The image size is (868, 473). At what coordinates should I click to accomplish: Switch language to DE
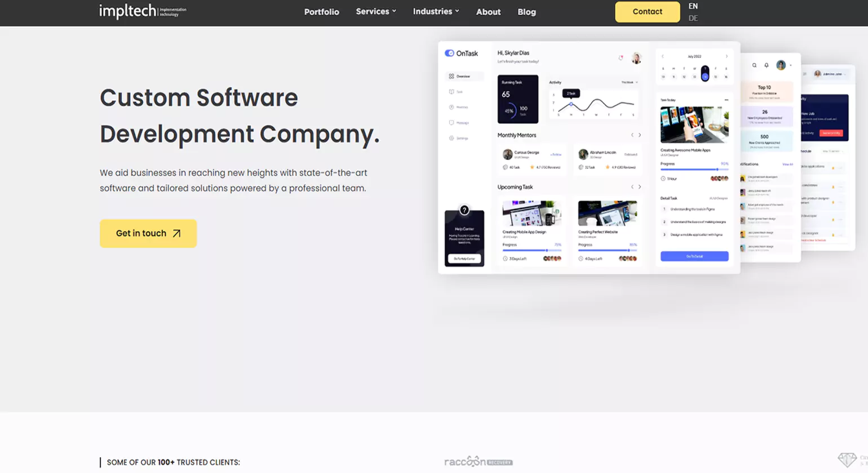coord(693,18)
